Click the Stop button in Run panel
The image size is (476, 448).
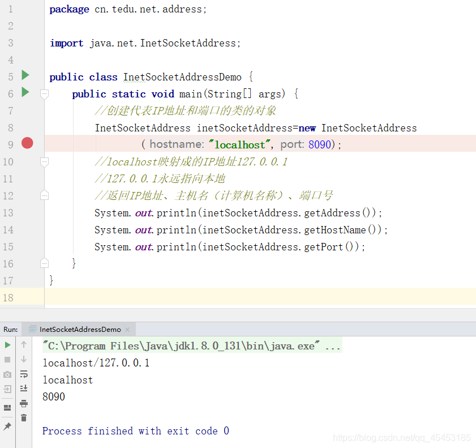[7, 360]
